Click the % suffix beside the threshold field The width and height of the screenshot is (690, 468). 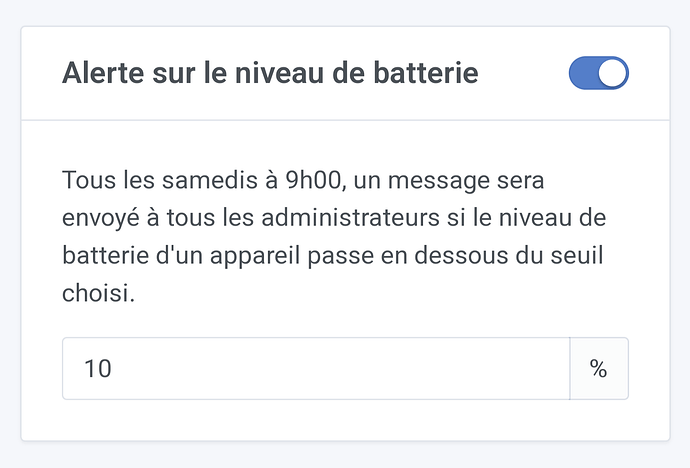coord(598,368)
